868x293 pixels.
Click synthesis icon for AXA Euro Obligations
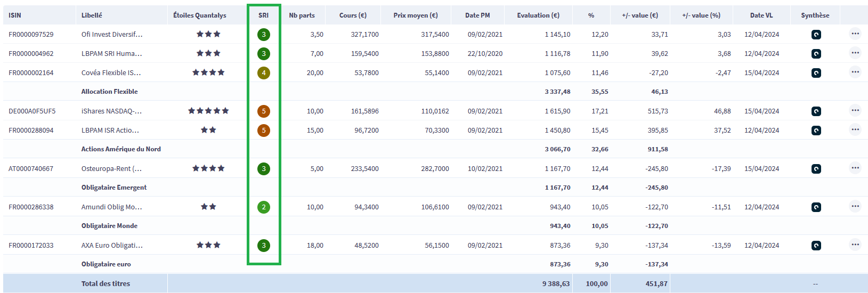[816, 246]
